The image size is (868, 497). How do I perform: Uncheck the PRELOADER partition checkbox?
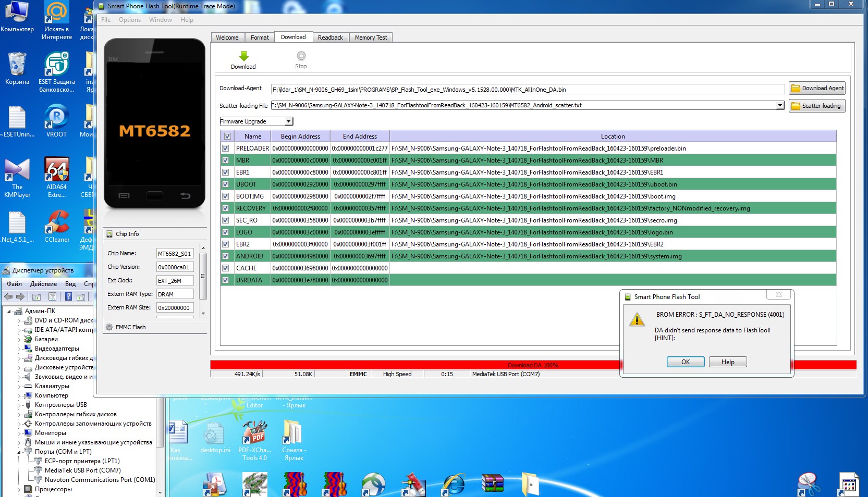pos(226,148)
